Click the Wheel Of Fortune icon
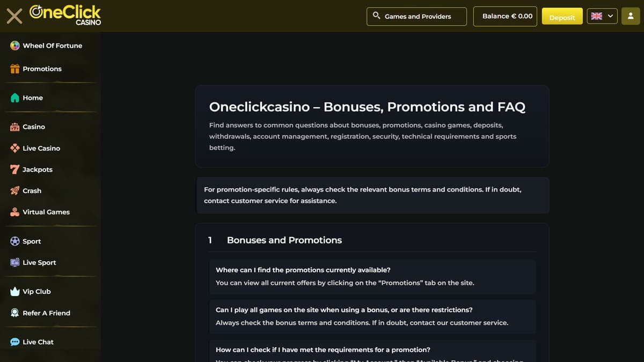This screenshot has height=362, width=644. 15,46
